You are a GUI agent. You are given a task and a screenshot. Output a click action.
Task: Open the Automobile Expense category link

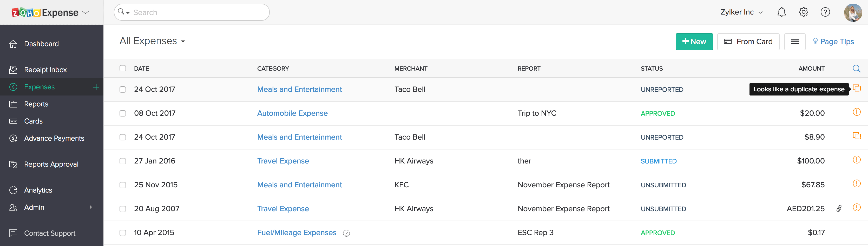tap(292, 113)
